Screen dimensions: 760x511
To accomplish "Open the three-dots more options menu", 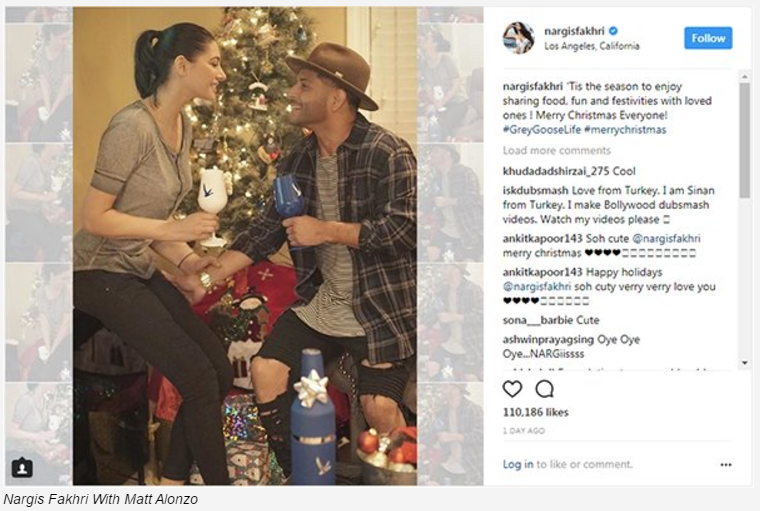I will pyautogui.click(x=726, y=464).
